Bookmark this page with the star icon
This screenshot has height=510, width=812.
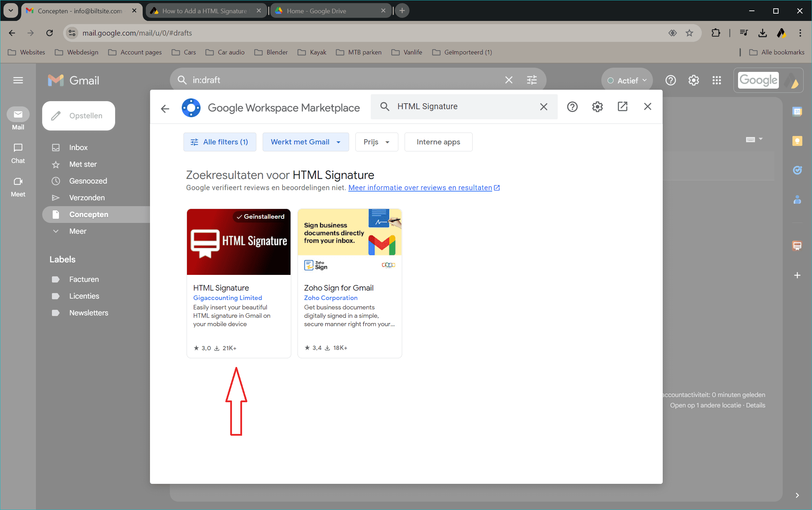point(689,33)
